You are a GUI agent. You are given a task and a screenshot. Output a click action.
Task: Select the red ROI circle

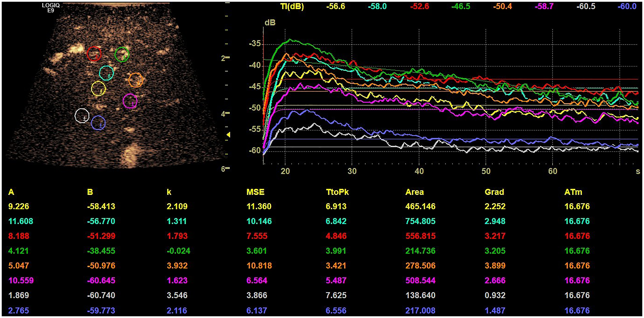tap(94, 53)
